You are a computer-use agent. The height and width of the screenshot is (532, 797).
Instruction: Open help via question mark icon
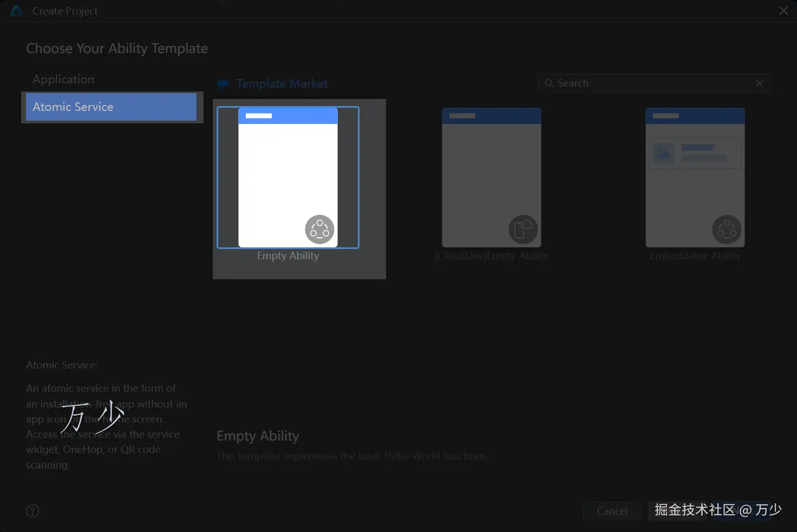tap(32, 511)
